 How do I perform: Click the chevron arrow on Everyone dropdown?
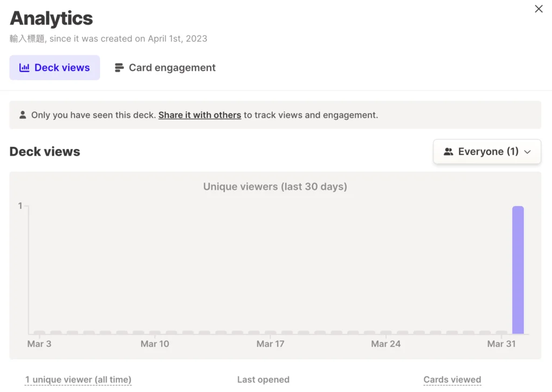pos(528,152)
